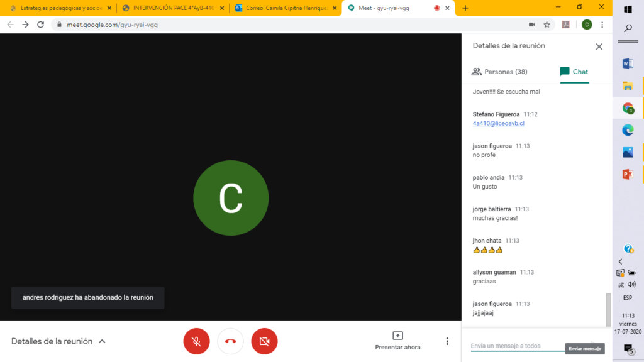This screenshot has height=362, width=644.
Task: Open the Chrome profile avatar
Action: click(x=586, y=25)
